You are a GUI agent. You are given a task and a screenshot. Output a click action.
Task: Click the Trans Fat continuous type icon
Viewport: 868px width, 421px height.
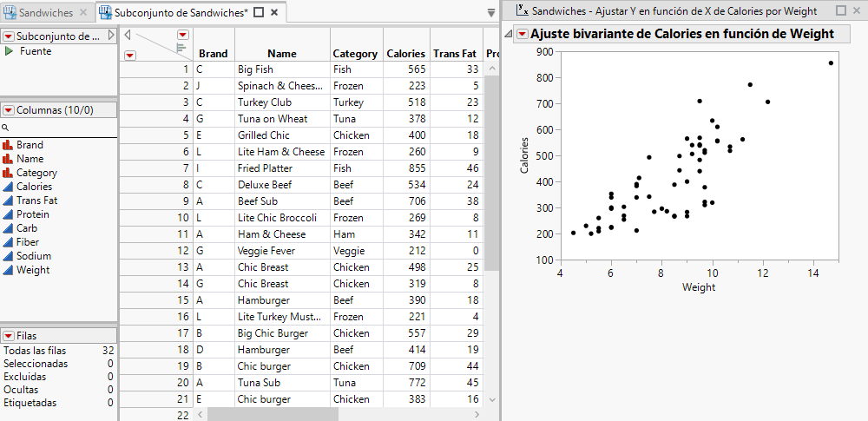(8, 200)
